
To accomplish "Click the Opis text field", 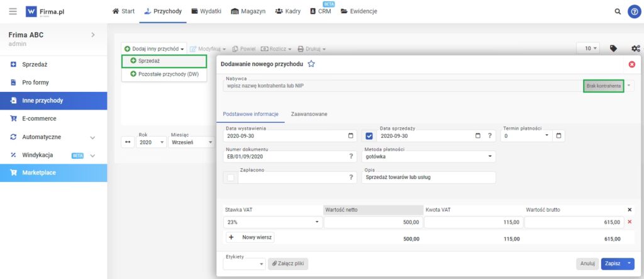I will pyautogui.click(x=428, y=178).
